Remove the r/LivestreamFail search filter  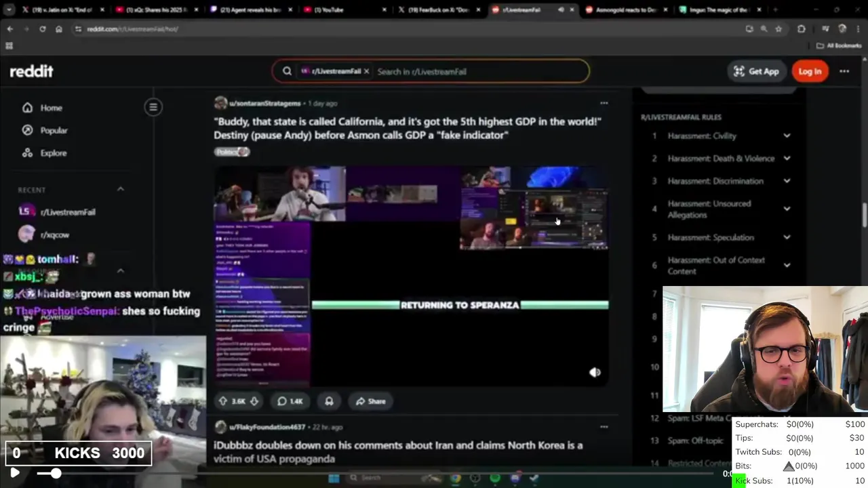tap(366, 71)
